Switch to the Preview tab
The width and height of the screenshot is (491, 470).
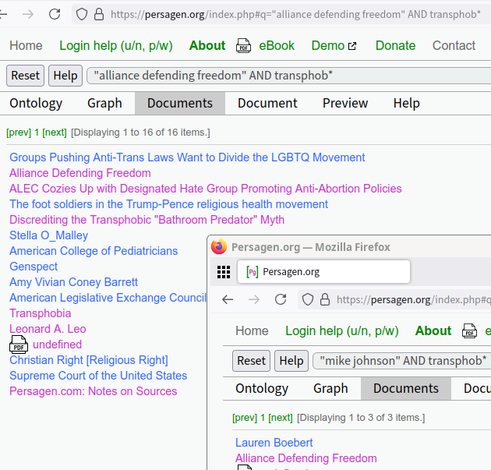345,103
